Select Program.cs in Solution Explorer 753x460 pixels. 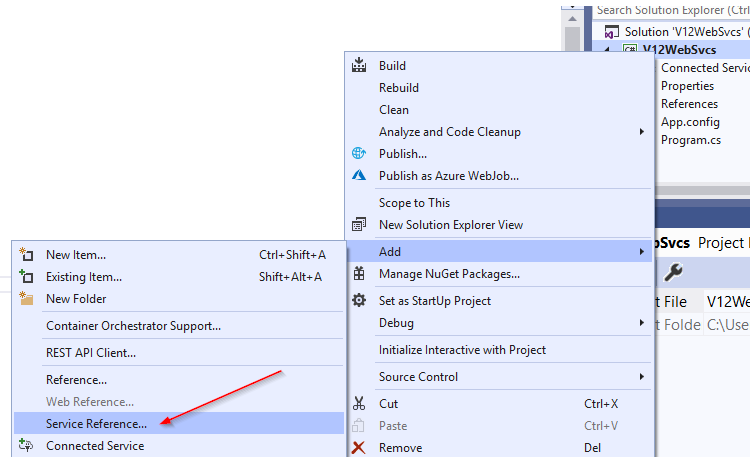tap(690, 140)
